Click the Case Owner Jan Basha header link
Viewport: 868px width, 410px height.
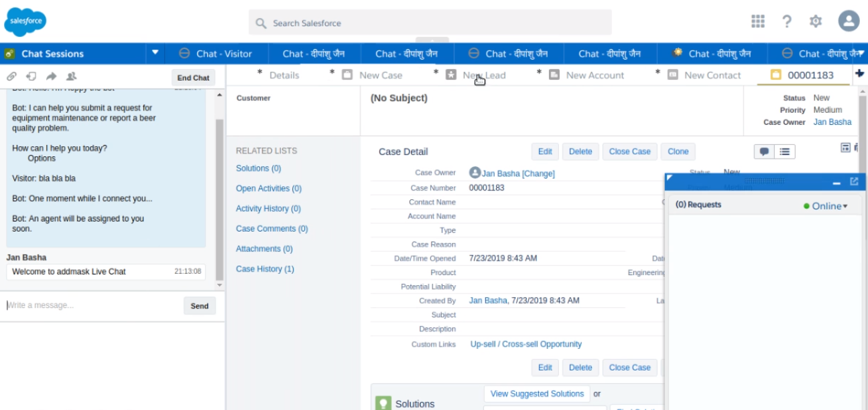click(832, 122)
